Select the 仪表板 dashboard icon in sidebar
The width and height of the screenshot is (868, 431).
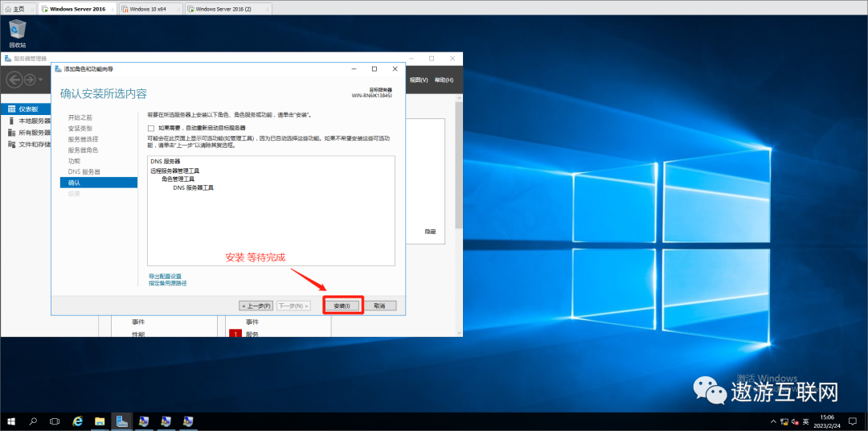pyautogui.click(x=11, y=109)
